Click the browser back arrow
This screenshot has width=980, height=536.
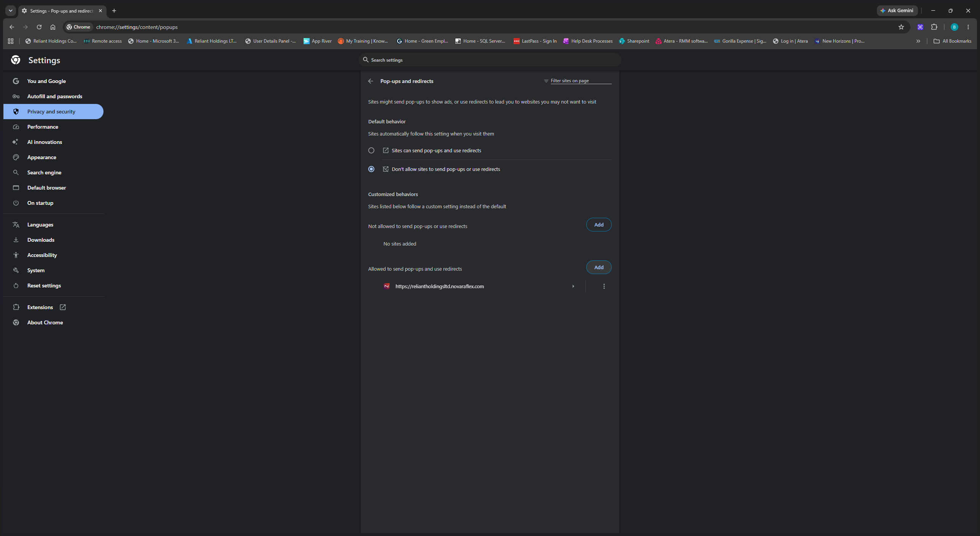[x=12, y=27]
